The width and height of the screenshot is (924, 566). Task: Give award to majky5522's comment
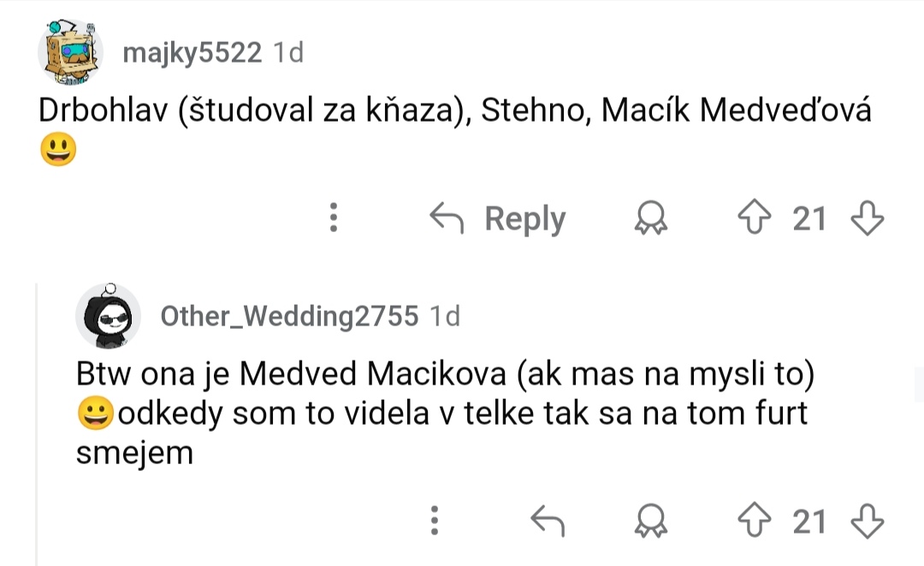[651, 219]
